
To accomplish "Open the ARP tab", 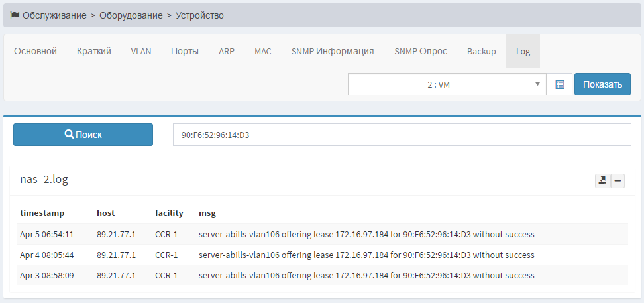I will [227, 51].
